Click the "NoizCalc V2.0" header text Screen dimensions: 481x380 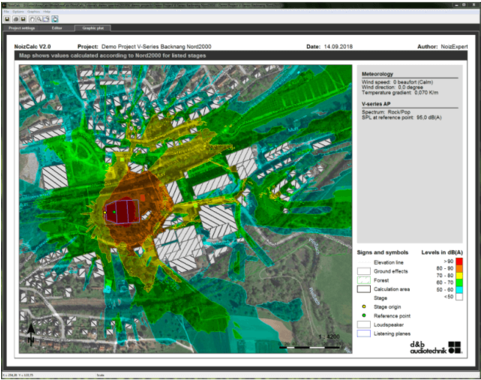[33, 47]
